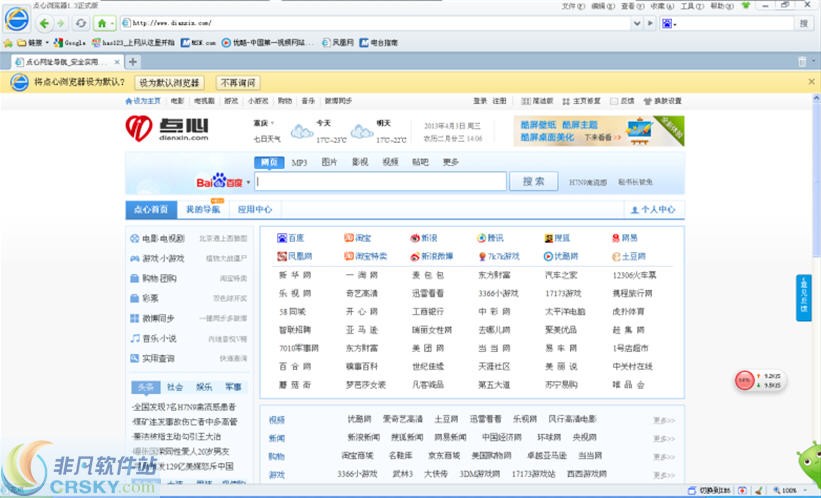The image size is (821, 498).
Task: Click the 电影 电视剧 category icon
Action: [135, 238]
